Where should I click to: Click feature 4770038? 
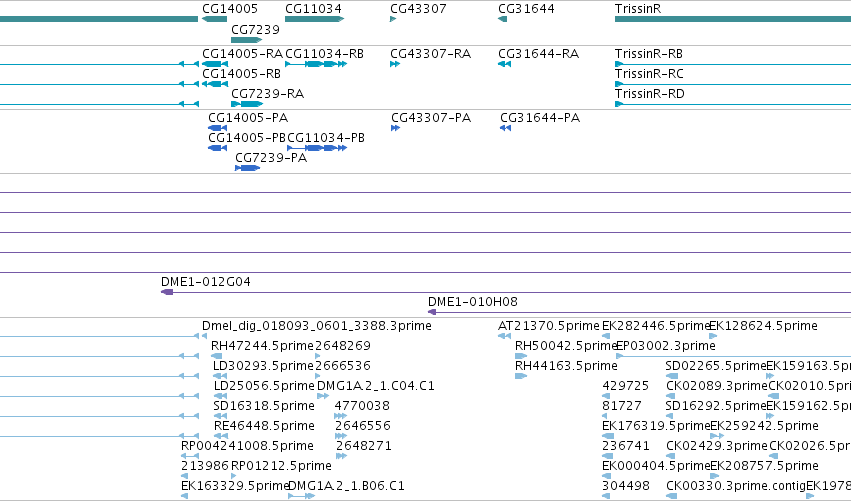tap(362, 406)
